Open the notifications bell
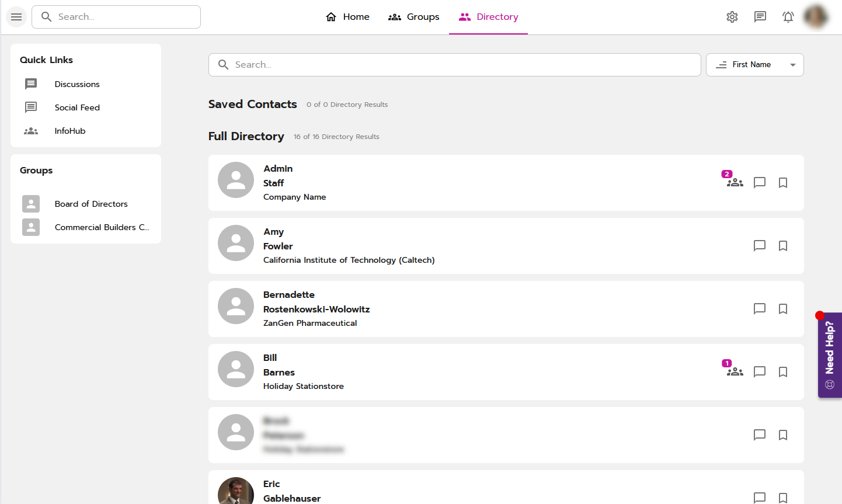Screen dimensions: 842x504 788,17
